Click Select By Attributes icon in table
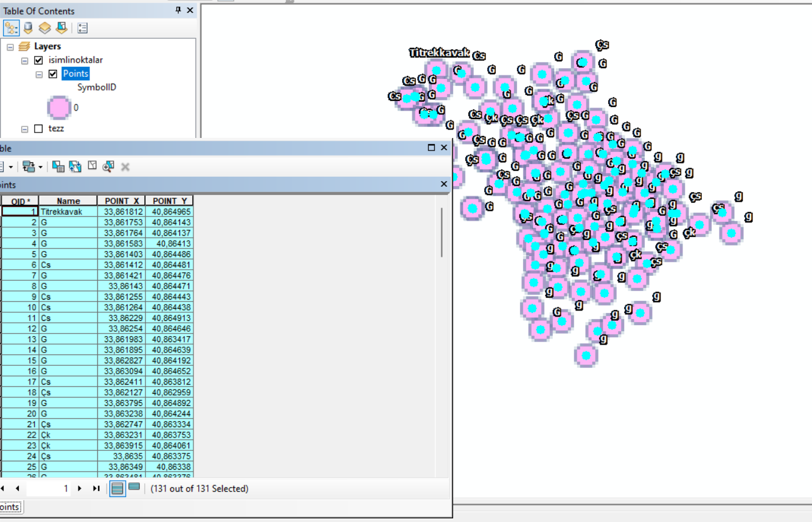The image size is (812, 522). pyautogui.click(x=58, y=166)
